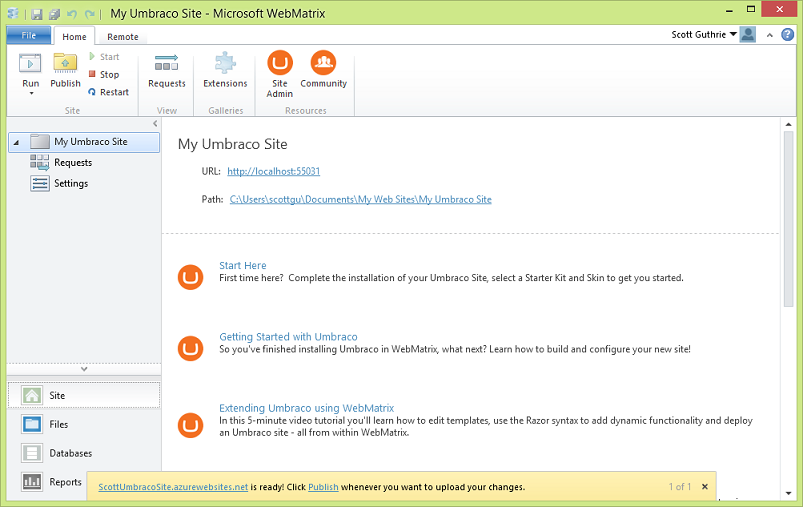Click the Publish folder icon
The image size is (803, 507).
(65, 65)
